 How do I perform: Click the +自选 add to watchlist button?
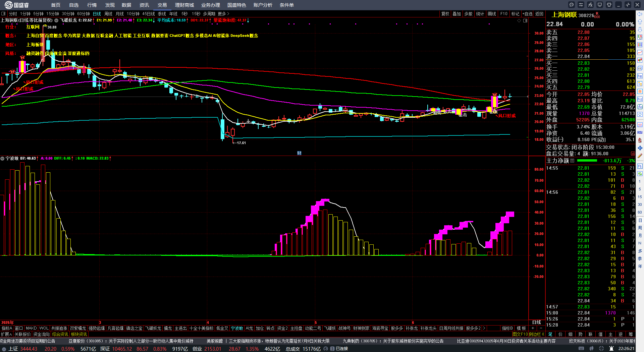tap(528, 14)
